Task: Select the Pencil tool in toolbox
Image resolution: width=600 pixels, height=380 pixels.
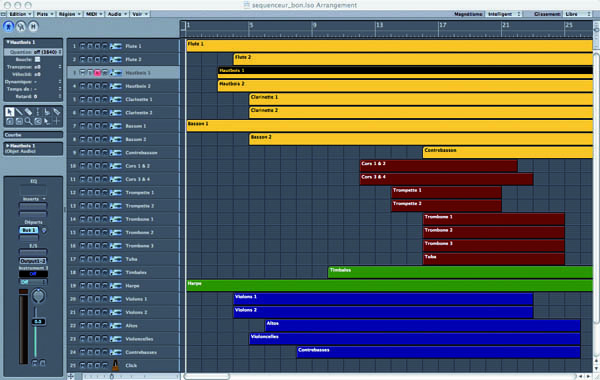Action: point(19,112)
